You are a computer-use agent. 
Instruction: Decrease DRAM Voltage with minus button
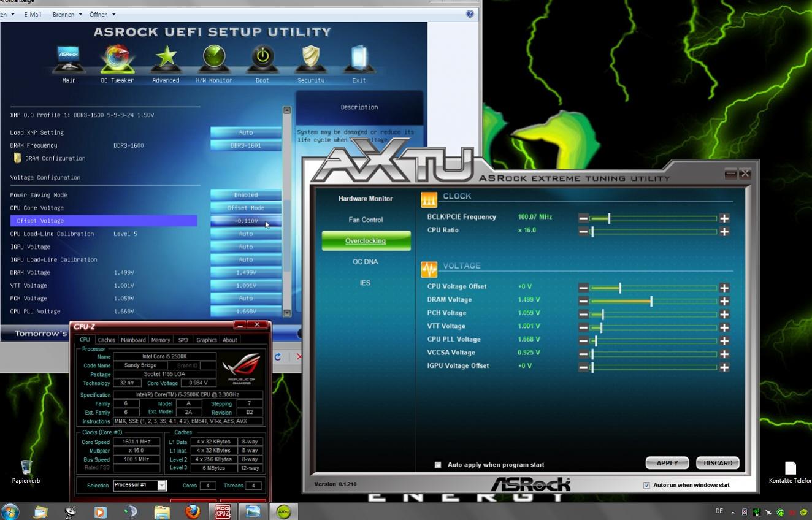[x=583, y=301]
